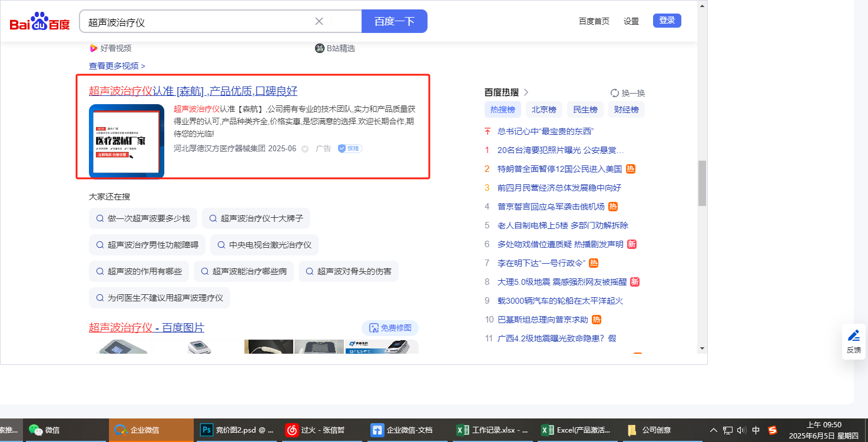Viewport: 868px width, 442px height.
Task: Click the 热 badge next to 特朗普 headline
Action: click(631, 169)
